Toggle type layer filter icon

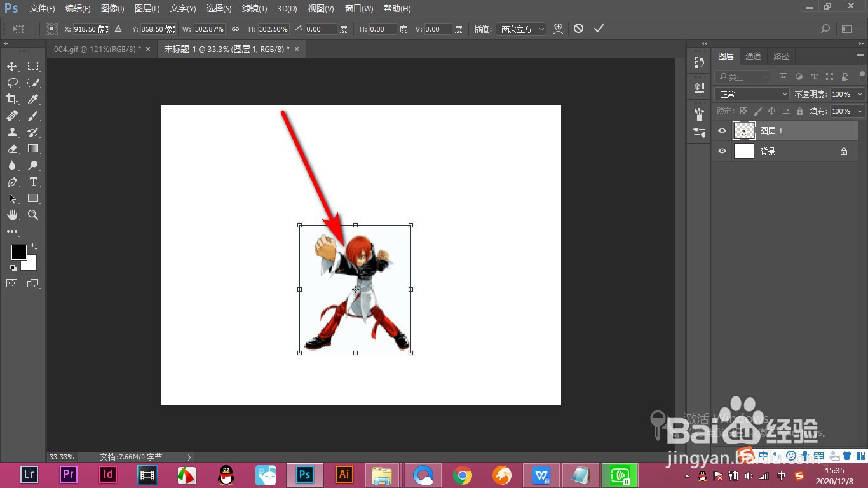(x=814, y=76)
